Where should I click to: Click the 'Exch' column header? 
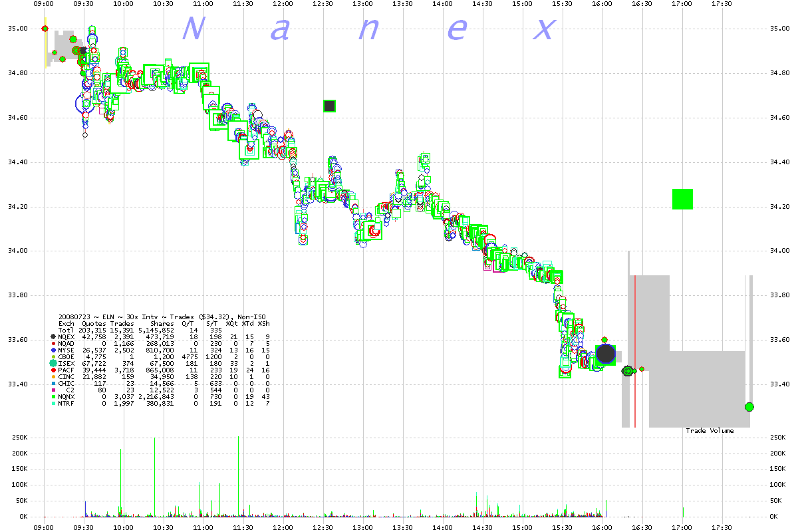pos(66,324)
